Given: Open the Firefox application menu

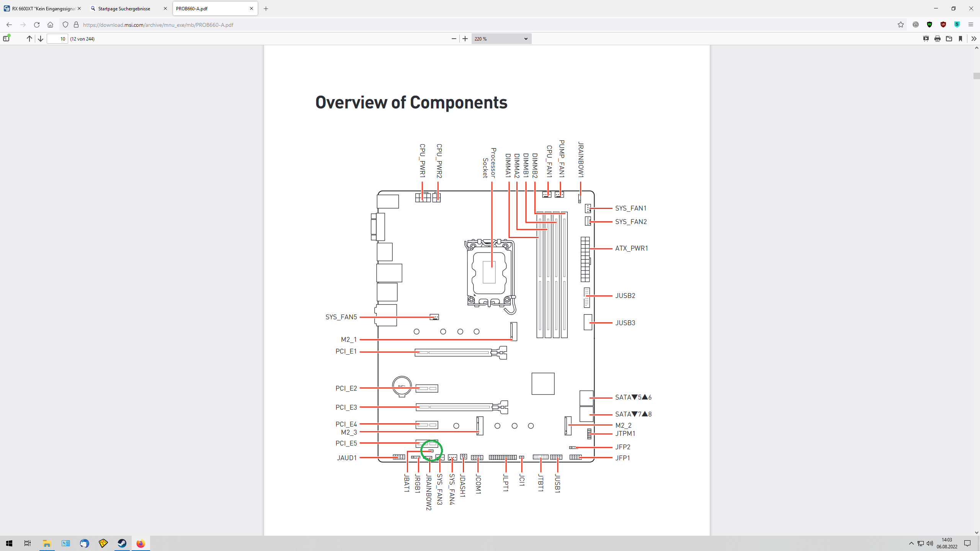Looking at the screenshot, I should point(971,24).
